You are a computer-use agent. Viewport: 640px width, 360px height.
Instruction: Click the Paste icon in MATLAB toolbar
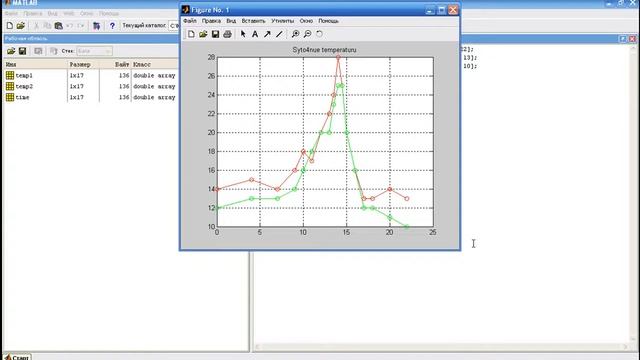click(58, 26)
